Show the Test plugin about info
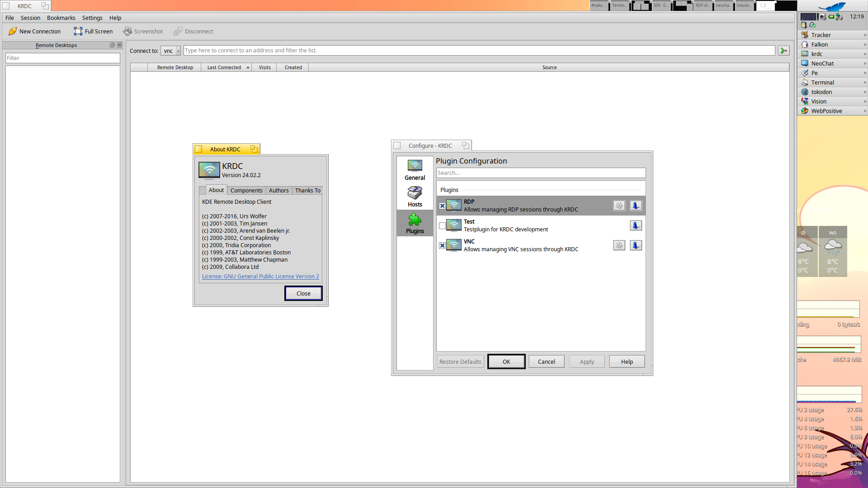The image size is (868, 488). coord(636,225)
